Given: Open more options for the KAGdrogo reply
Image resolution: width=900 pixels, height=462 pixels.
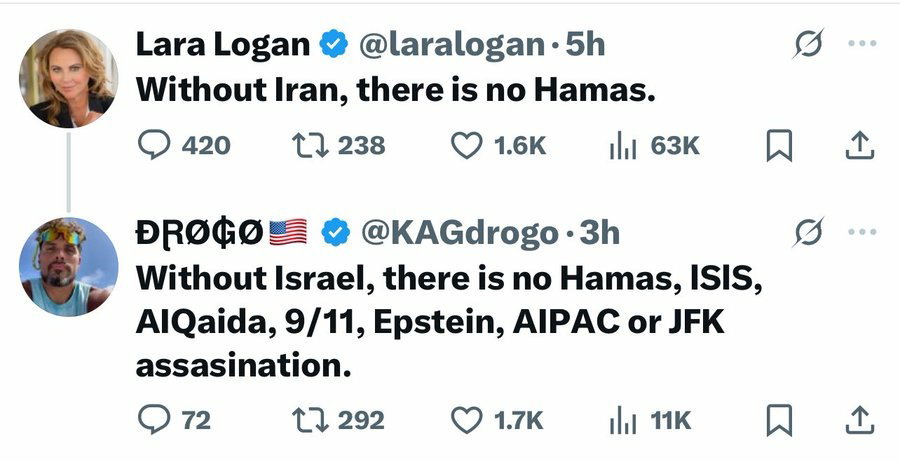Looking at the screenshot, I should click(x=862, y=232).
